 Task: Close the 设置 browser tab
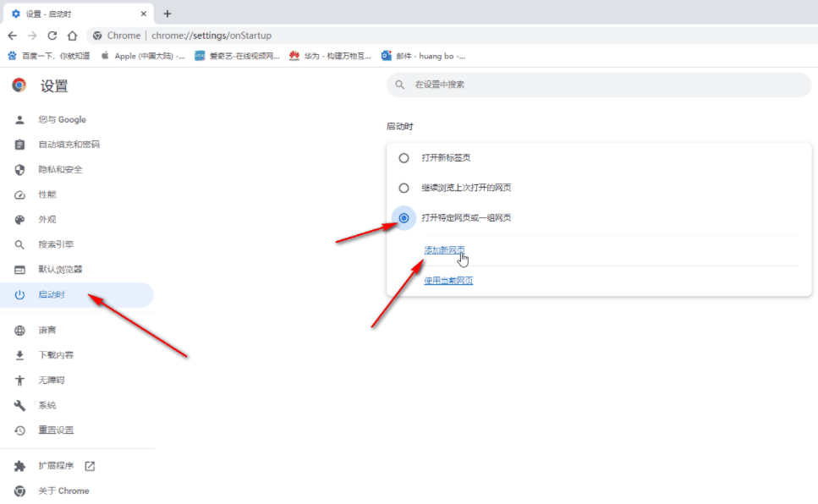(143, 14)
